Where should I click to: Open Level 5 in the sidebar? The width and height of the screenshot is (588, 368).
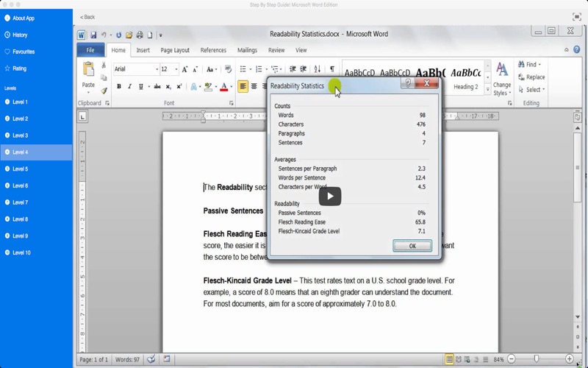(x=36, y=169)
